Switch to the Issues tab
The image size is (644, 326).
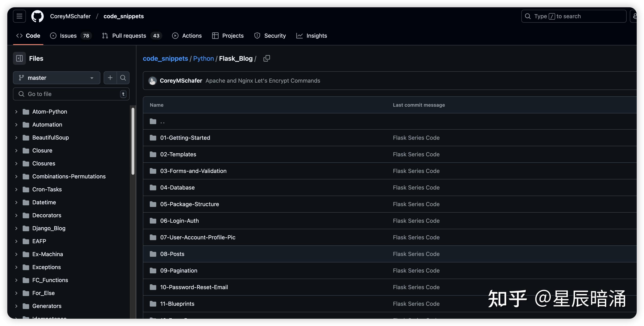(x=68, y=36)
